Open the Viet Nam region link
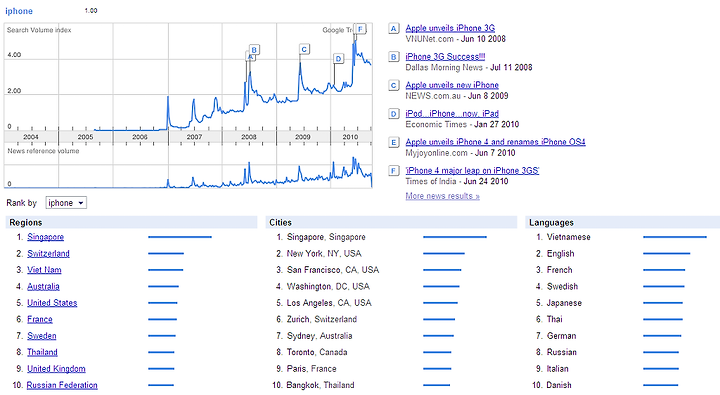Screen dimensions: 720x395 [44, 270]
